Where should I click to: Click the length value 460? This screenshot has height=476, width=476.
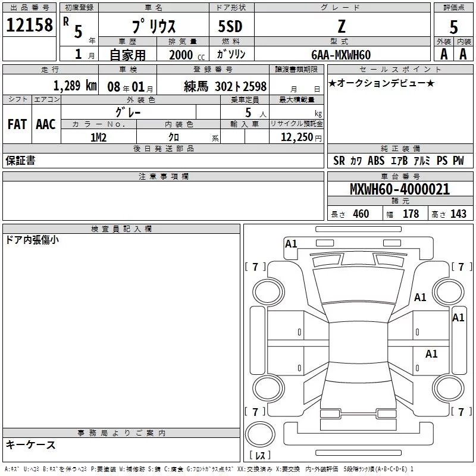click(x=361, y=214)
